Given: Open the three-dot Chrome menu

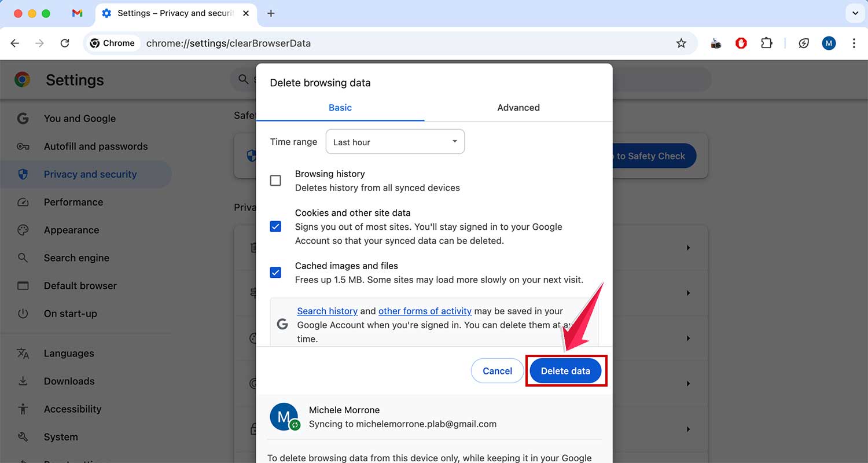Looking at the screenshot, I should point(854,43).
